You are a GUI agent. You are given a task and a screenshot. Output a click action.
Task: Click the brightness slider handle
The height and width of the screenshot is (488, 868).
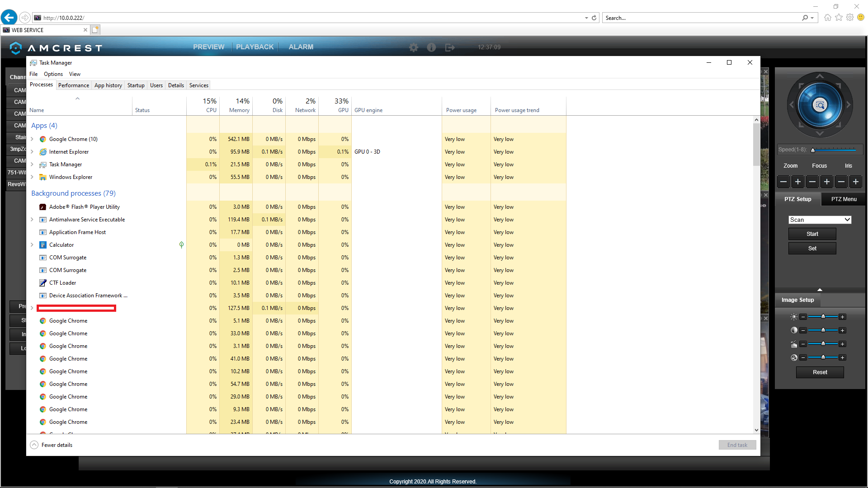coord(823,317)
